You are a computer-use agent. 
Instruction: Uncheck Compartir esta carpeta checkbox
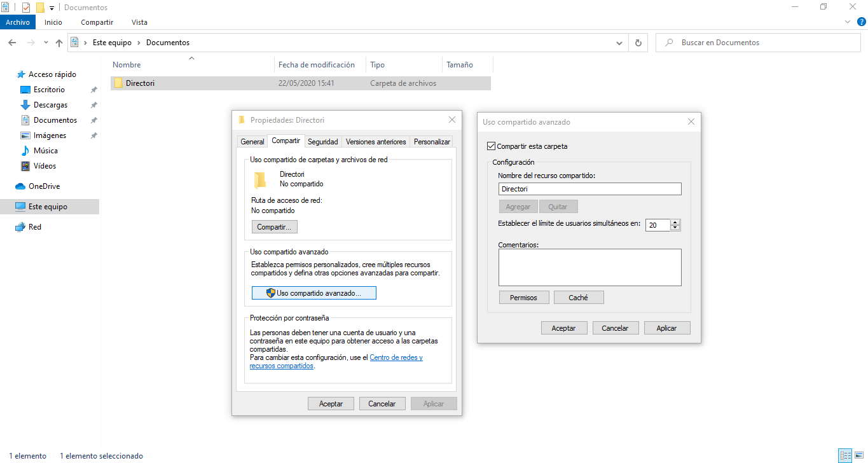pos(490,146)
